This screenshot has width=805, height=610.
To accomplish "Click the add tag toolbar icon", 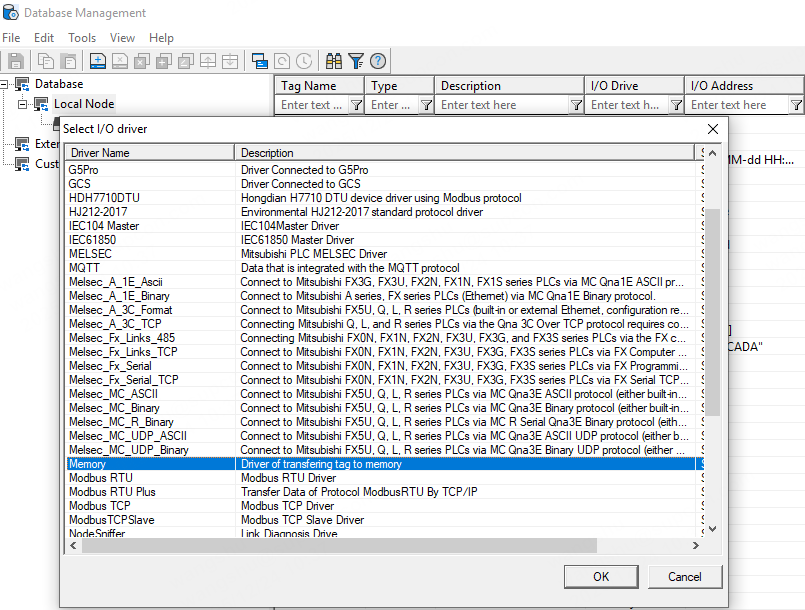I will (x=98, y=61).
